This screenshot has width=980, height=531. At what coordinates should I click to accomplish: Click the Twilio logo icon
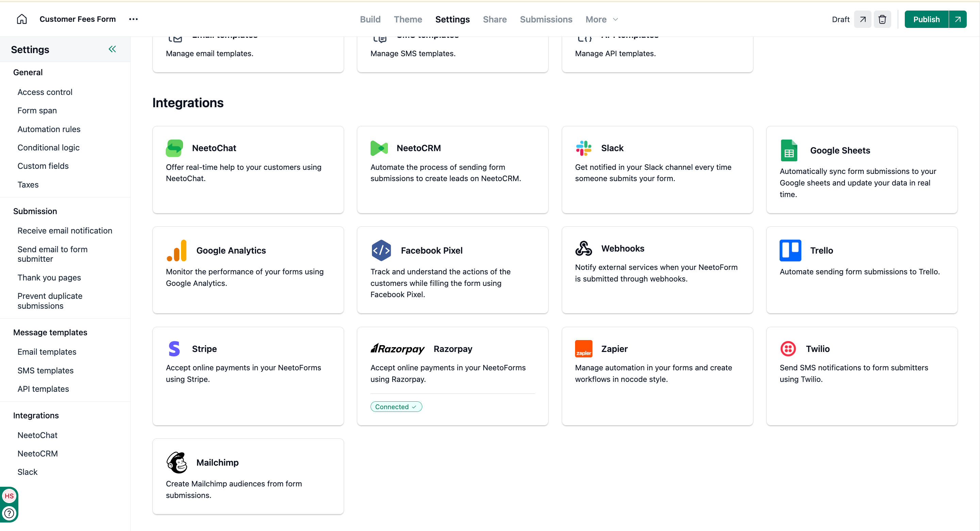click(x=788, y=349)
